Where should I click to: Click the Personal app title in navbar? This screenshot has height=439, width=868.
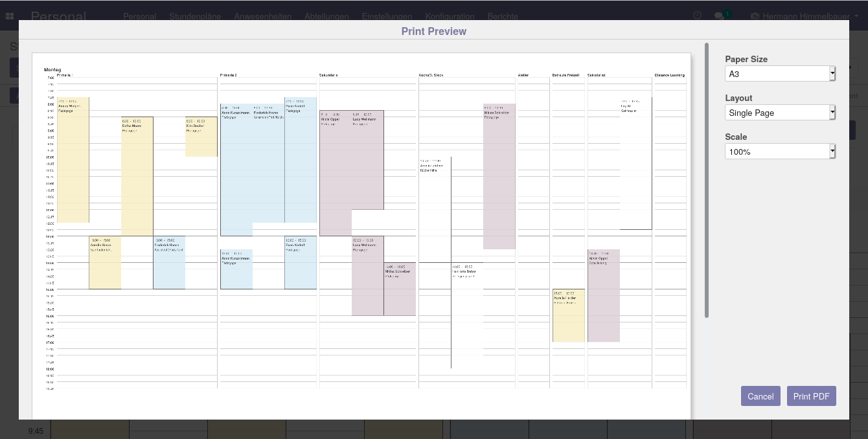[x=58, y=16]
